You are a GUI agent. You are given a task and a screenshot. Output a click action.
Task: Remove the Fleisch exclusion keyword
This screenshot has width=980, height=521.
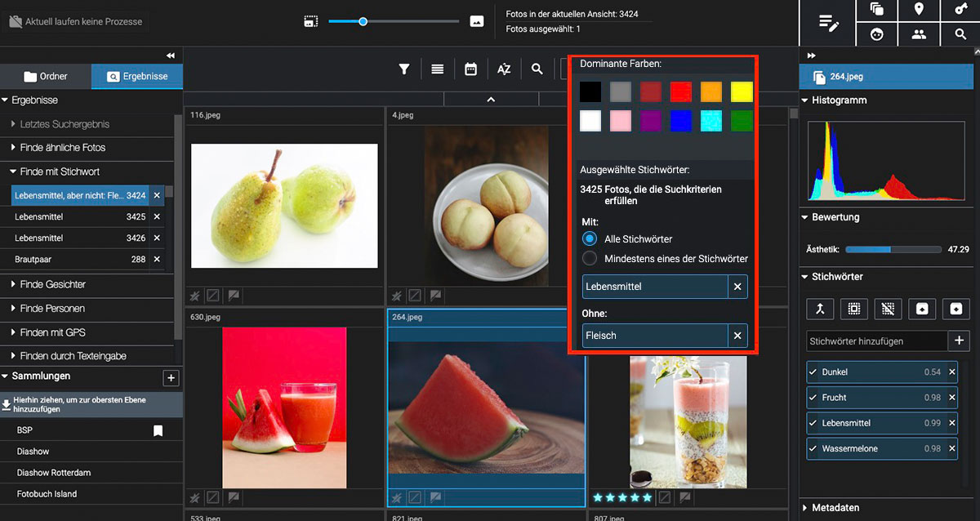pyautogui.click(x=737, y=336)
